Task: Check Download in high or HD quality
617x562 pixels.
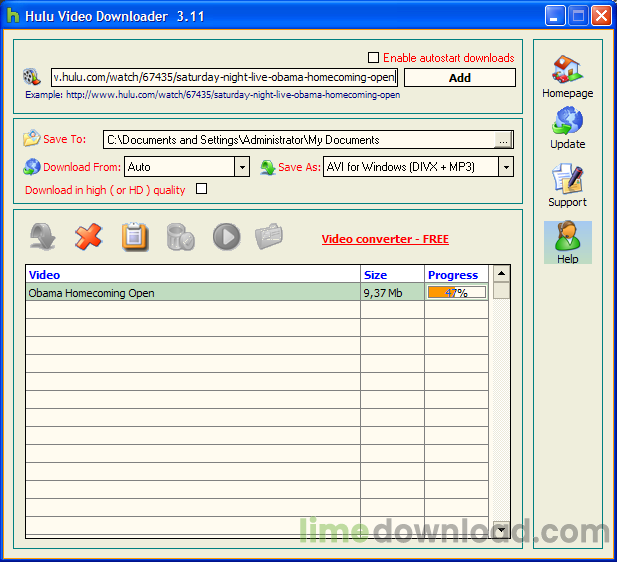Action: click(201, 189)
